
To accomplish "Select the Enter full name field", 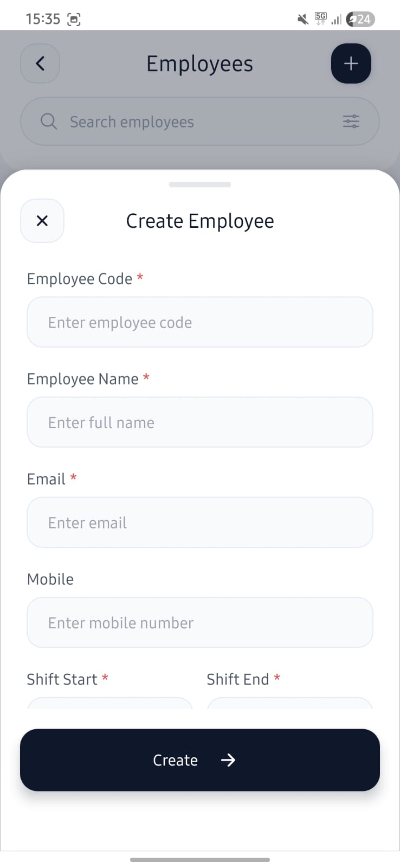I will tap(199, 422).
